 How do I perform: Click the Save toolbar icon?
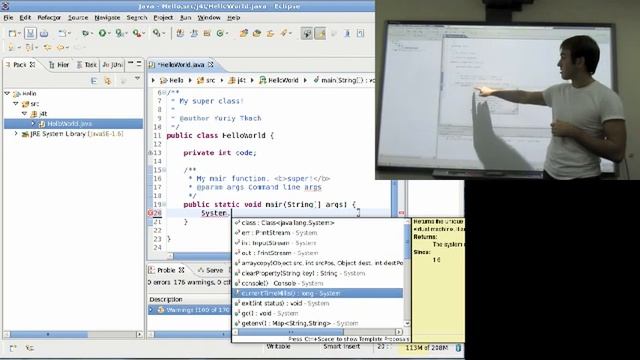pos(30,33)
